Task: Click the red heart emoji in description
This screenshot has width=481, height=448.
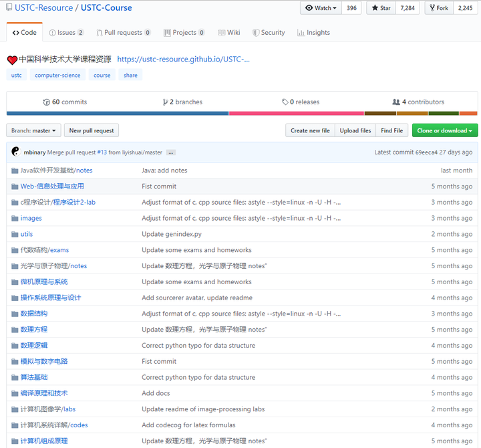Action: (x=12, y=60)
